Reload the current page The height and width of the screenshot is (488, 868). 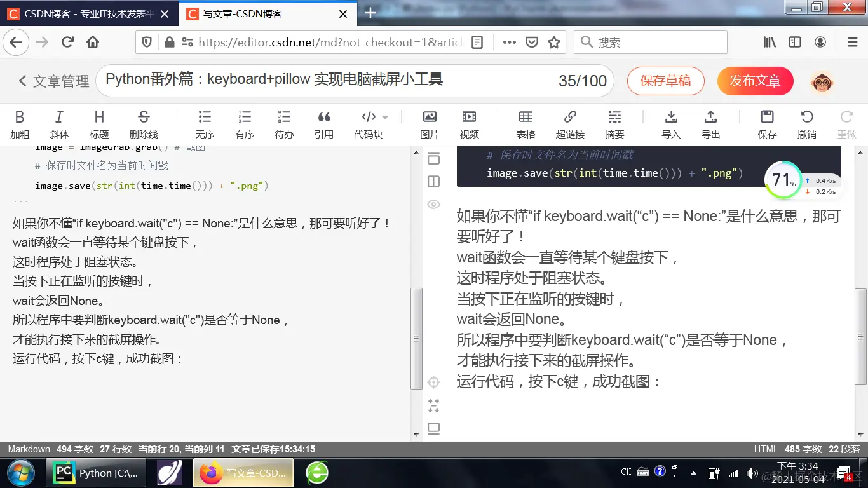coord(67,43)
